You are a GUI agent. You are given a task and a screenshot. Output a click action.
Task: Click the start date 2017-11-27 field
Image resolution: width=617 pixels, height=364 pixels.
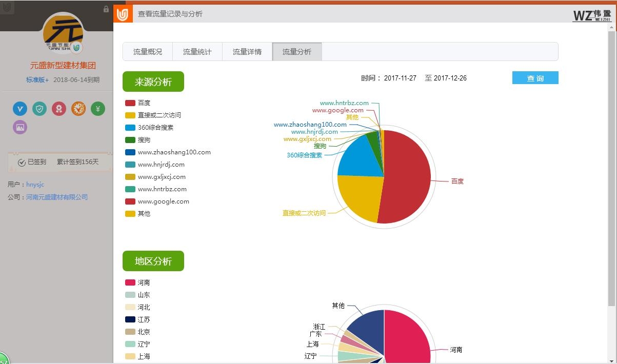click(400, 78)
